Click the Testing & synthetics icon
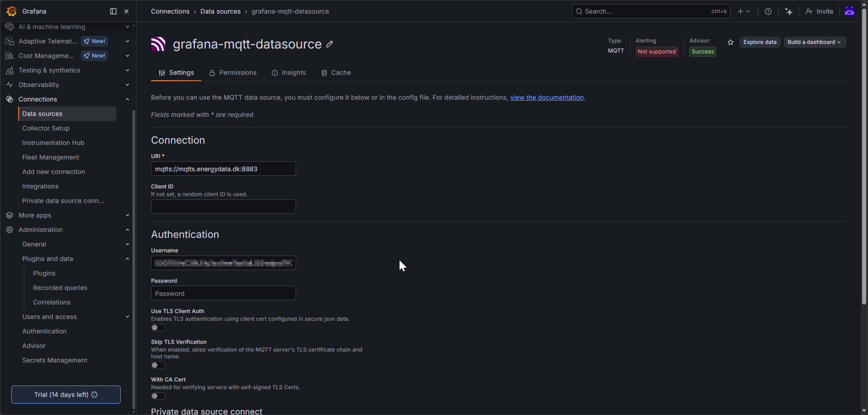 click(10, 70)
